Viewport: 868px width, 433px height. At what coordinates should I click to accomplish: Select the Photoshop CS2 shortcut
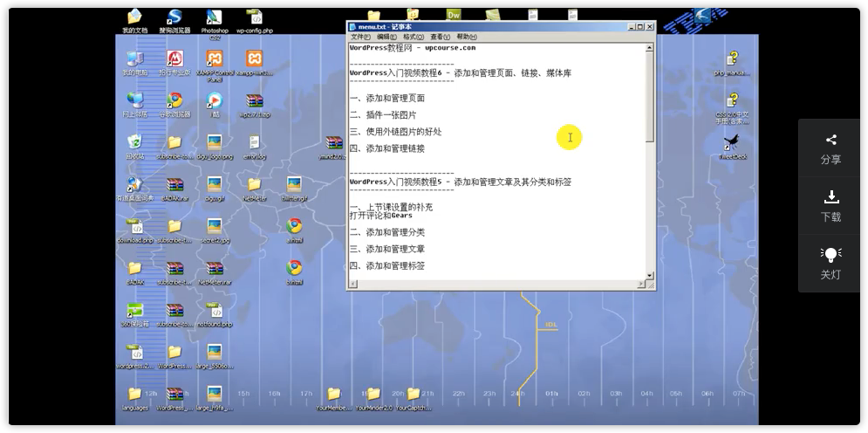coord(215,24)
